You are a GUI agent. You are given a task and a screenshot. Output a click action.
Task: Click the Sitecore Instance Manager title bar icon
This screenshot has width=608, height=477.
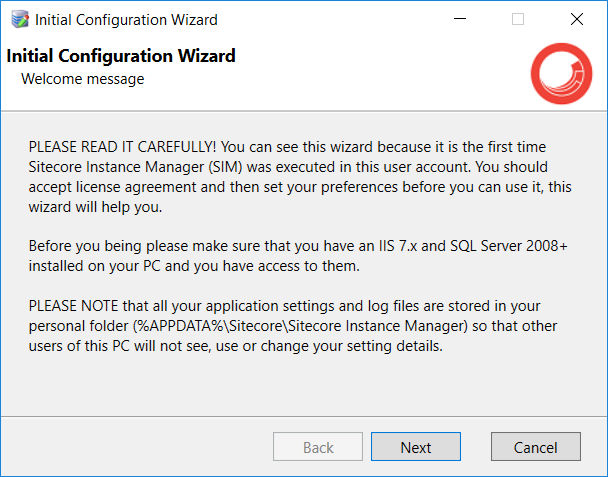(20, 19)
